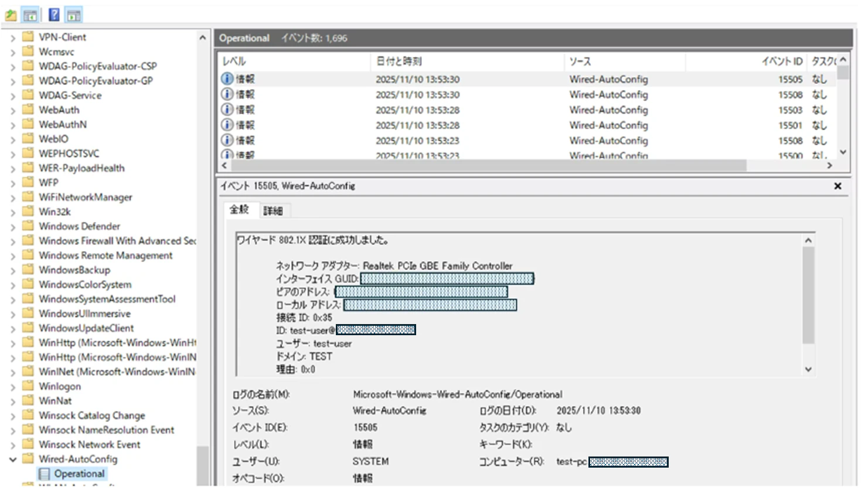868x494 pixels.
Task: Expand the VPN-Client tree node
Action: (x=12, y=38)
